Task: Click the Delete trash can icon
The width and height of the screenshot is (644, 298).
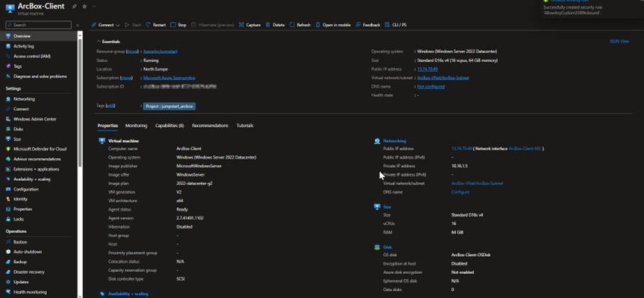Action: 268,25
